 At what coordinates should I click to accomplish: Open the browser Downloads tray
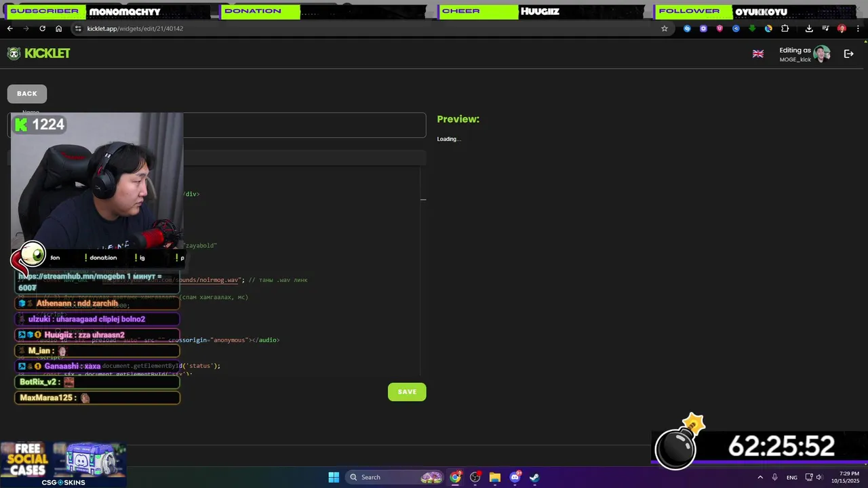click(x=809, y=28)
